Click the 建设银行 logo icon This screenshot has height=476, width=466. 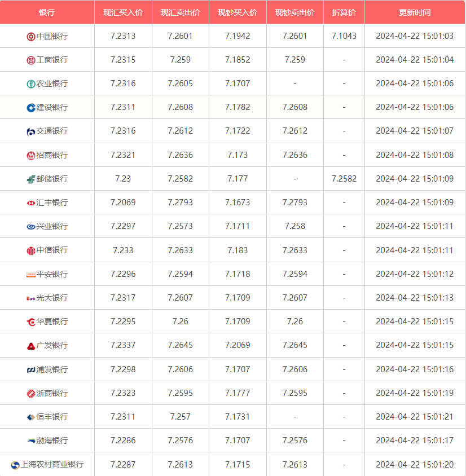point(31,108)
